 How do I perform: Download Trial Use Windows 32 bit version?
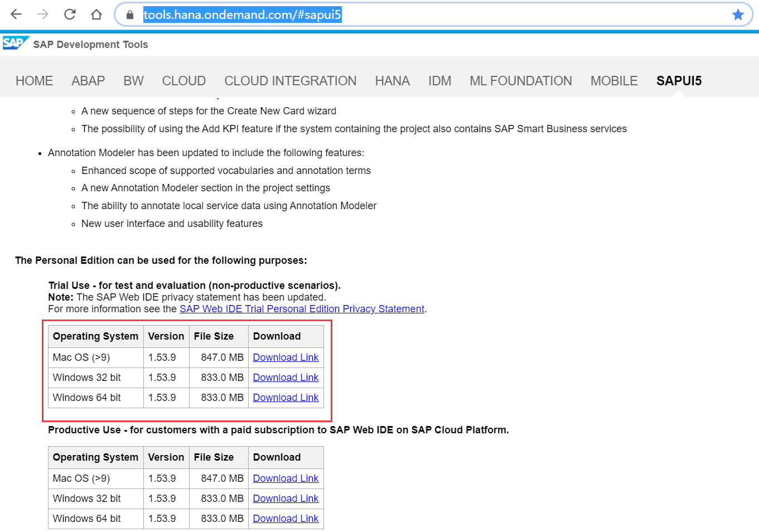point(286,378)
